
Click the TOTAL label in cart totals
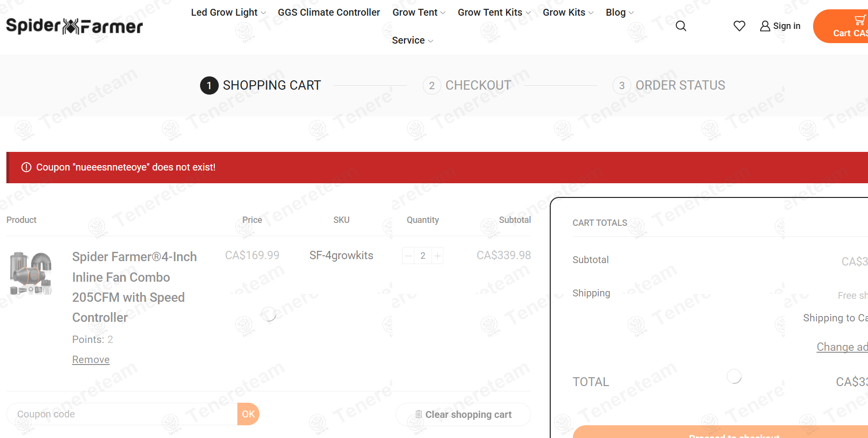click(x=591, y=382)
